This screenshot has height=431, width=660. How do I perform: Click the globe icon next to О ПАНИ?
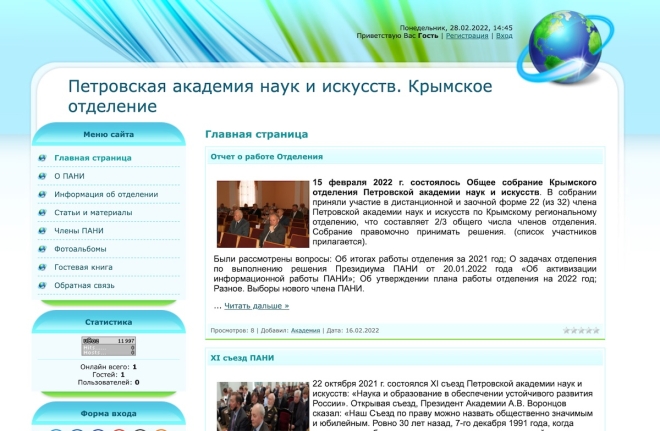pos(42,176)
